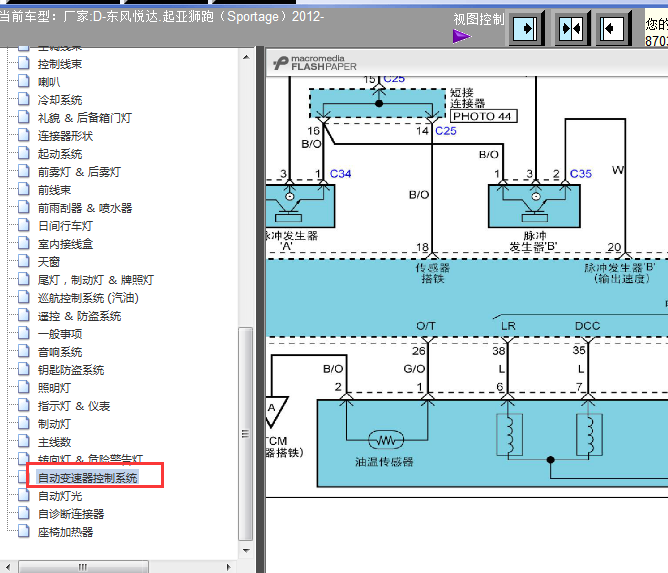
Task: Open the 控制线束 tree entry
Action: point(60,64)
